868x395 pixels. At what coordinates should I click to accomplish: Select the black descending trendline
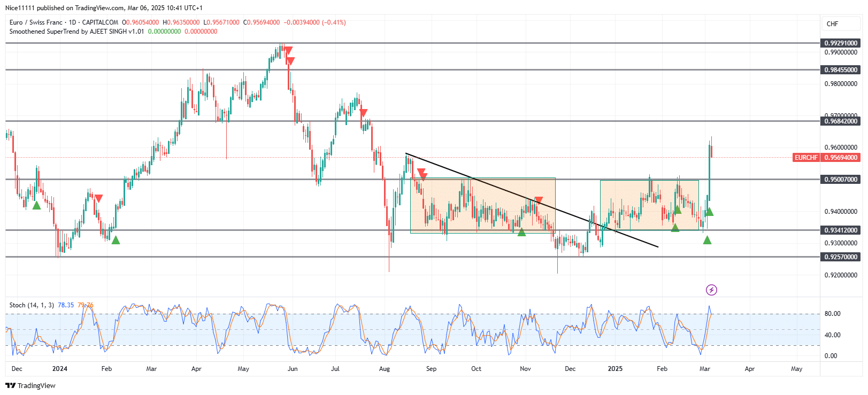click(532, 200)
